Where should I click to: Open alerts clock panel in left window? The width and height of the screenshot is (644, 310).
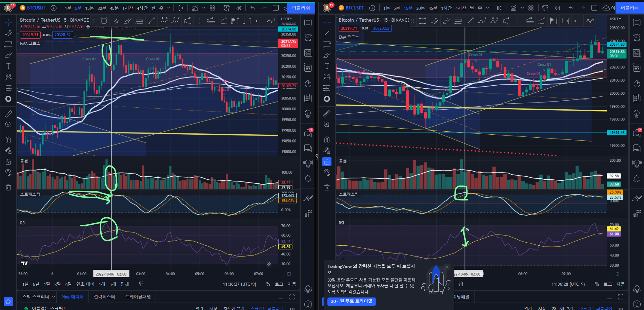point(308,37)
